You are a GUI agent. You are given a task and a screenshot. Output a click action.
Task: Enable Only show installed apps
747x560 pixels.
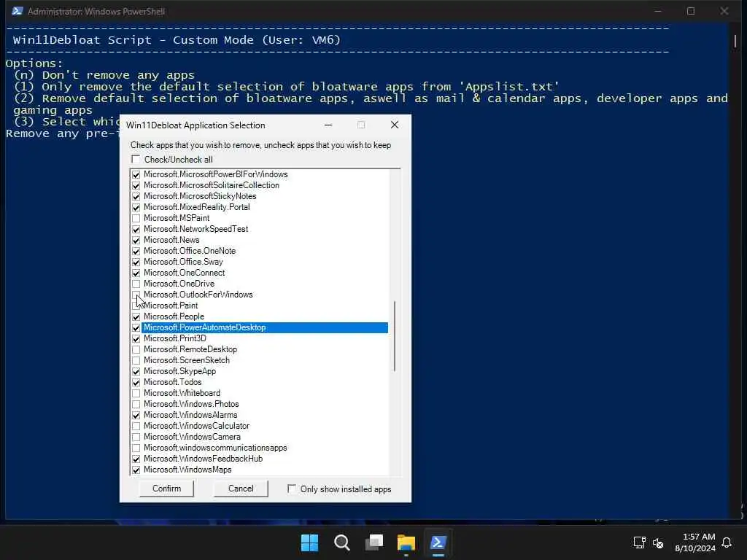292,489
